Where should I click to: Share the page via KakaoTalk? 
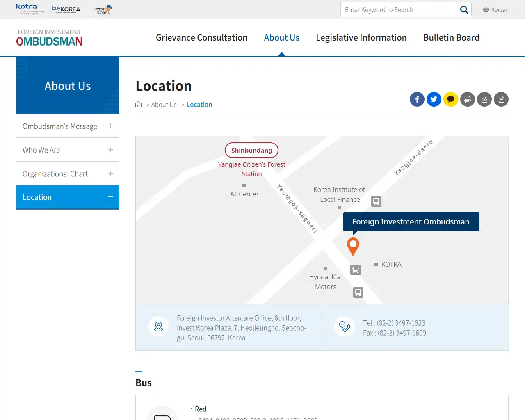[450, 99]
